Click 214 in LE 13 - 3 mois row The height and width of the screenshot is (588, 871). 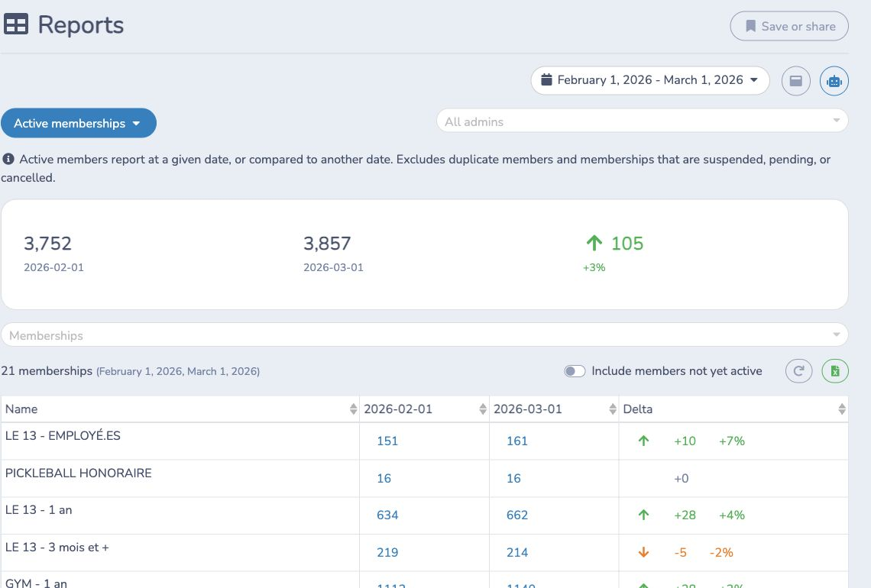click(516, 552)
